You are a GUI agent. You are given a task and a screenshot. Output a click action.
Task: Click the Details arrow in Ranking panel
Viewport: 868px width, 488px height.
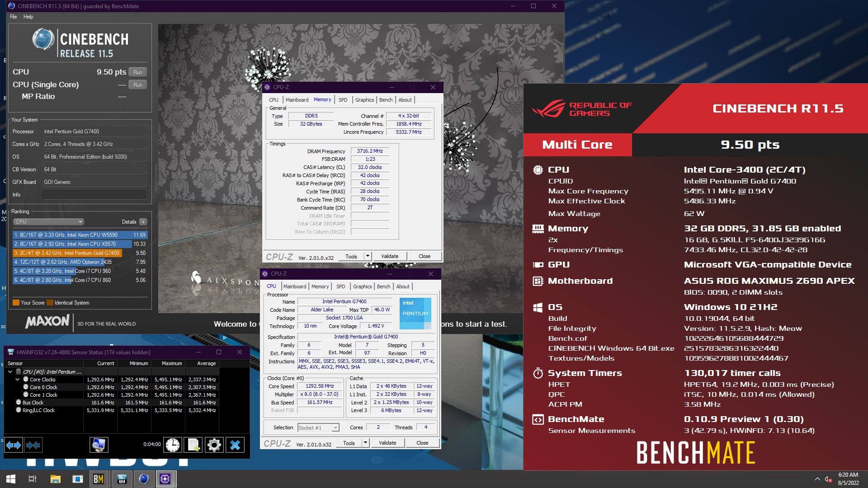pos(143,222)
